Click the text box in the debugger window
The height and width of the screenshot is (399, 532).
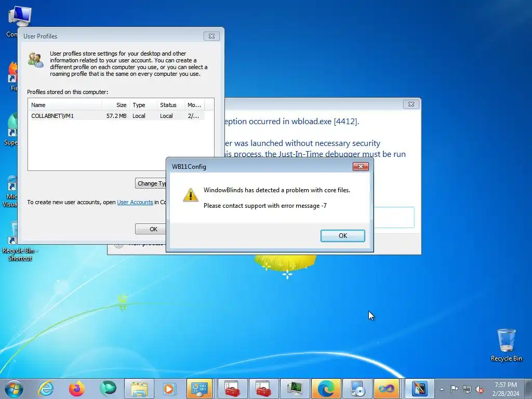394,217
